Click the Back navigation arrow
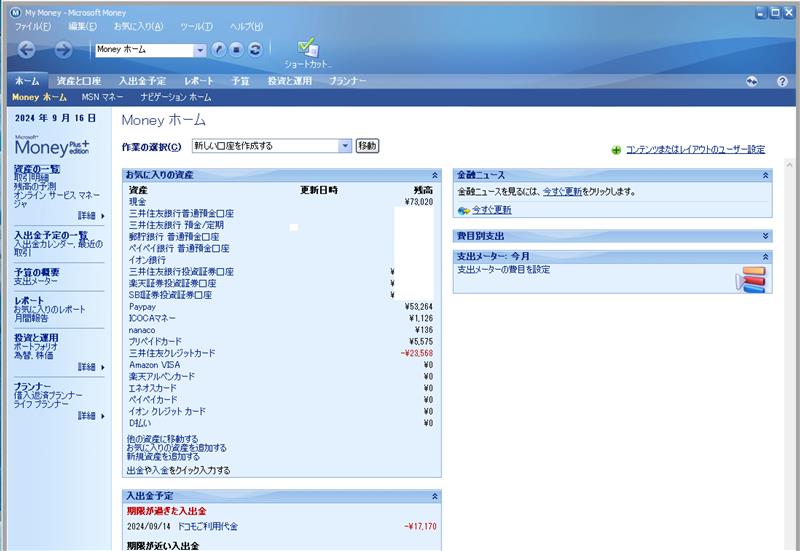The width and height of the screenshot is (800, 551). click(x=26, y=49)
